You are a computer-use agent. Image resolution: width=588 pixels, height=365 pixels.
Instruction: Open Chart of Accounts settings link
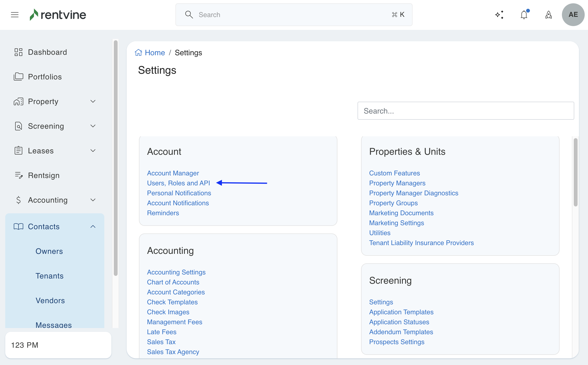(173, 282)
